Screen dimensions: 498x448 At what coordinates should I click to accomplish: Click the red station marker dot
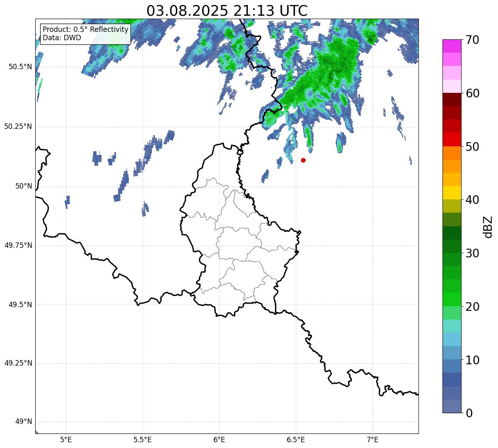[303, 160]
